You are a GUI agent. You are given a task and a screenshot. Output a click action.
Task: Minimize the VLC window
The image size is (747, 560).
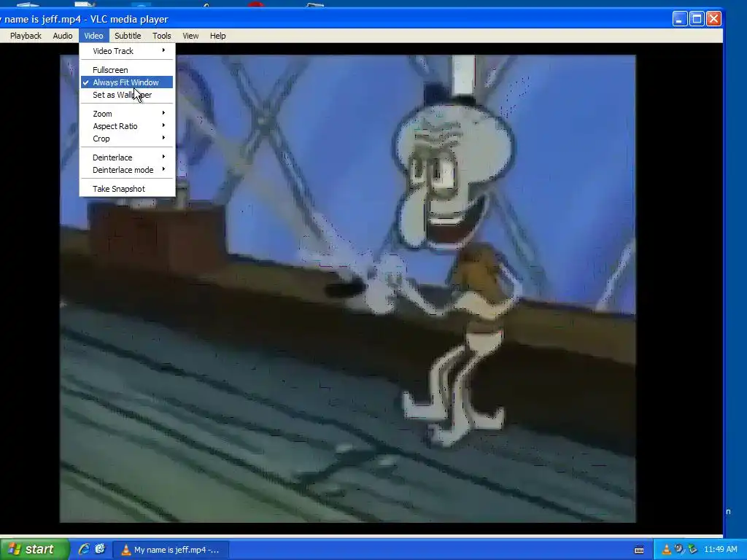click(680, 19)
